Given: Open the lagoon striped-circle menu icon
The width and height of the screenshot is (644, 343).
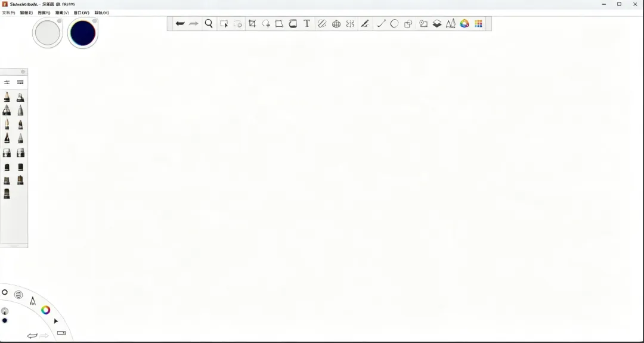Looking at the screenshot, I should pyautogui.click(x=18, y=295).
